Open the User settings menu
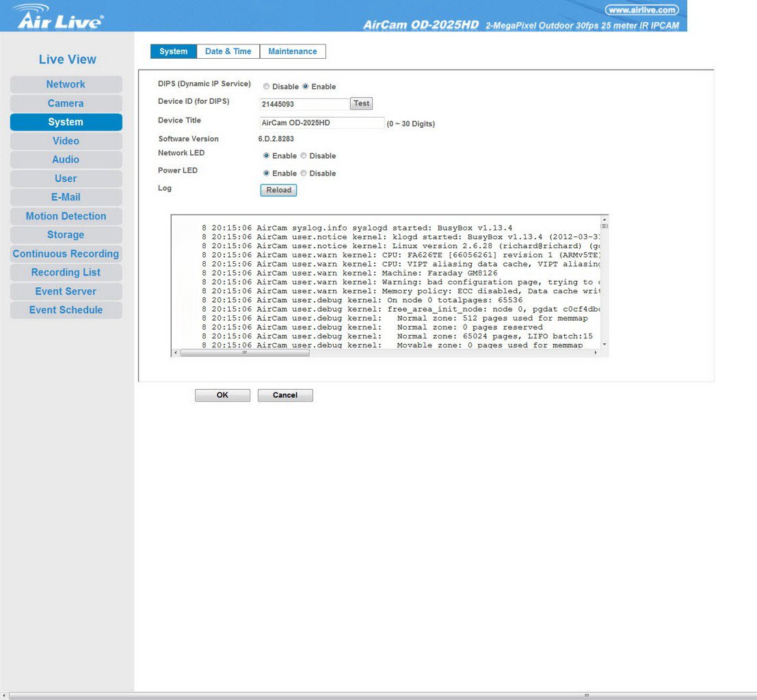Screen dimensions: 757x700 tap(66, 178)
